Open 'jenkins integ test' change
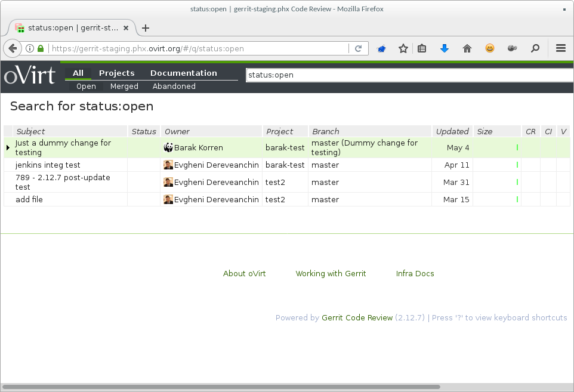This screenshot has height=392, width=574. pos(48,165)
